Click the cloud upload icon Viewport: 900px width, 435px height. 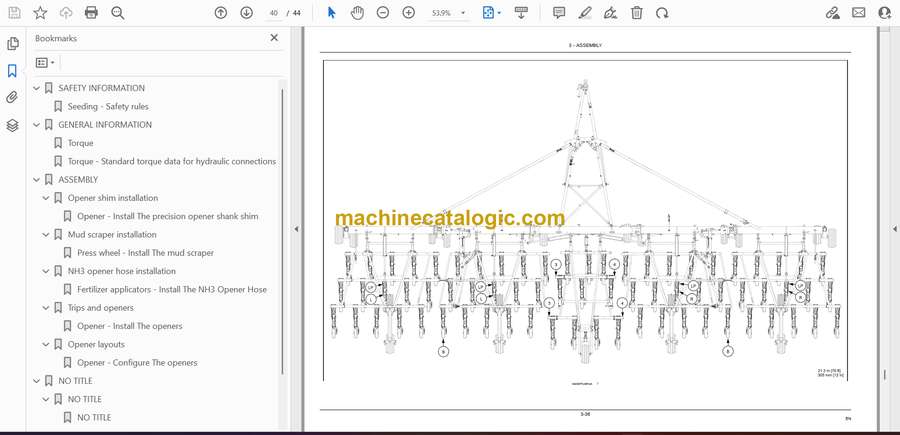(66, 13)
